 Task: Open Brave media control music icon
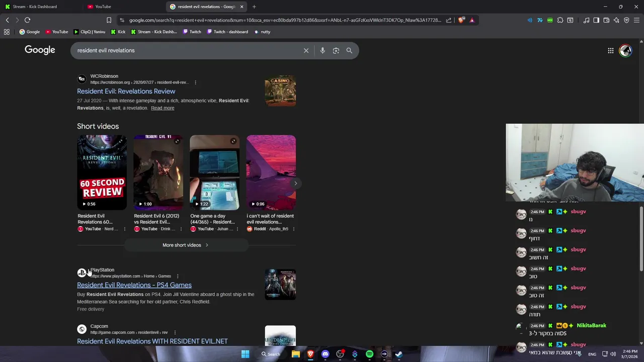586,20
